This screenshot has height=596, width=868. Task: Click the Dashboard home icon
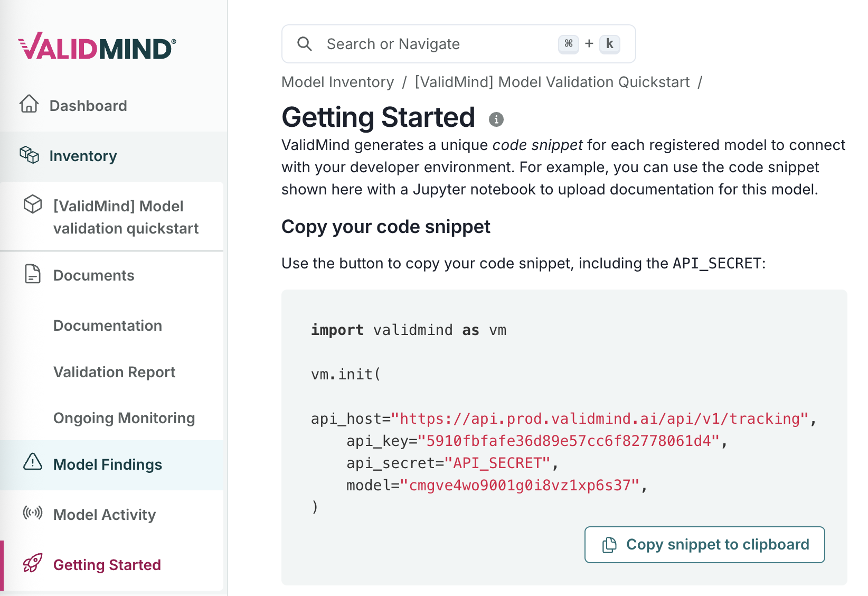(x=29, y=104)
